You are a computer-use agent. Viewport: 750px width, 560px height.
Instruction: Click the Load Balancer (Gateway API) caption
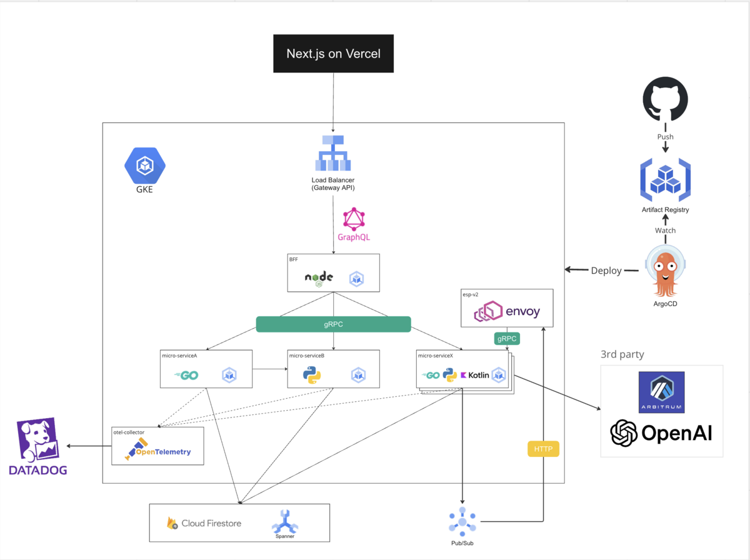334,184
